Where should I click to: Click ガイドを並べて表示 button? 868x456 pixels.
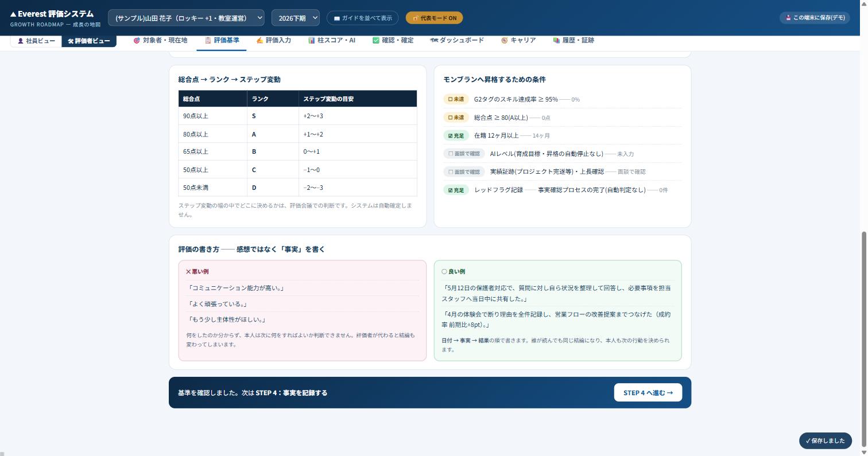(363, 18)
